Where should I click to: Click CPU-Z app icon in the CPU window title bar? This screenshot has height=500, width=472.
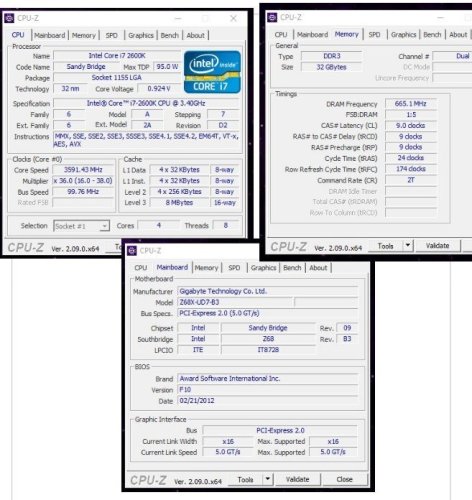click(x=9, y=18)
